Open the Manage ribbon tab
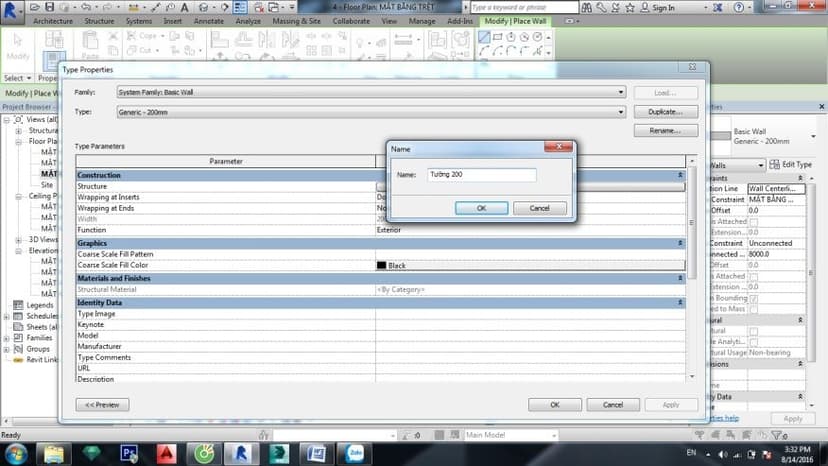This screenshot has height=466, width=828. (422, 21)
